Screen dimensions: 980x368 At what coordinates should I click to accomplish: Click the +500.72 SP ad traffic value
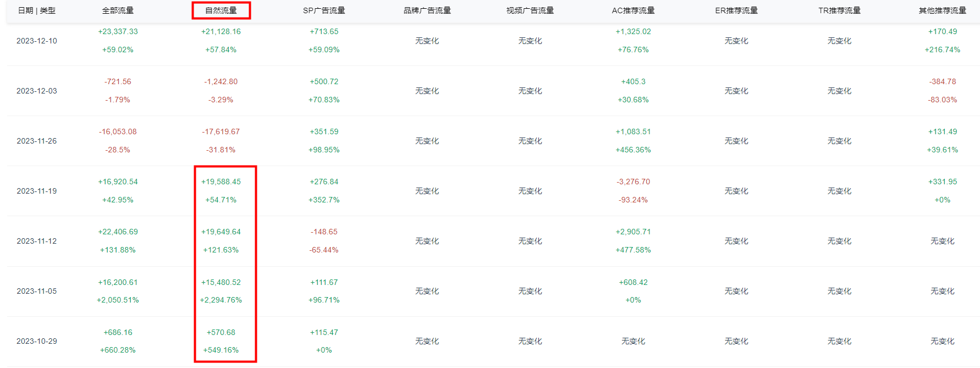pyautogui.click(x=324, y=81)
